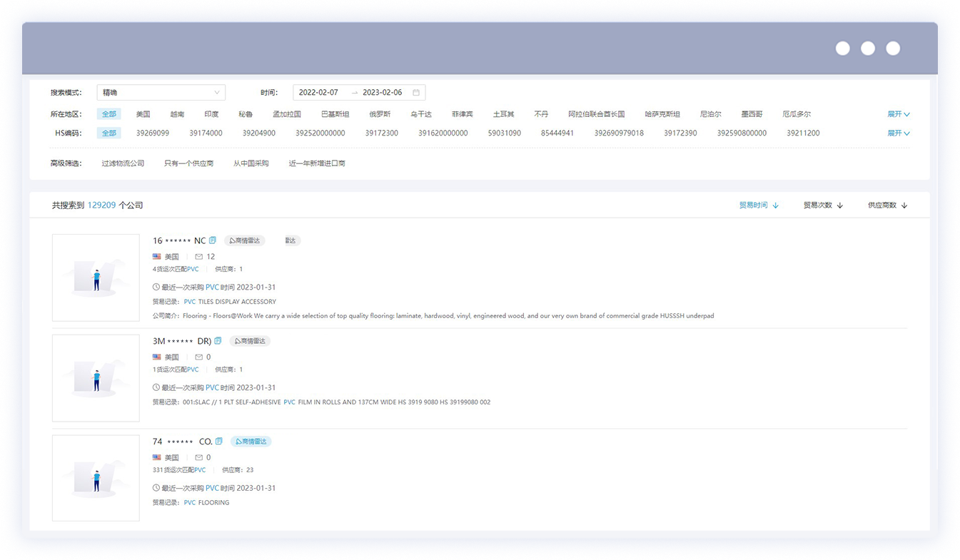
Task: Toggle 从中国采购 advanced filter
Action: [251, 163]
